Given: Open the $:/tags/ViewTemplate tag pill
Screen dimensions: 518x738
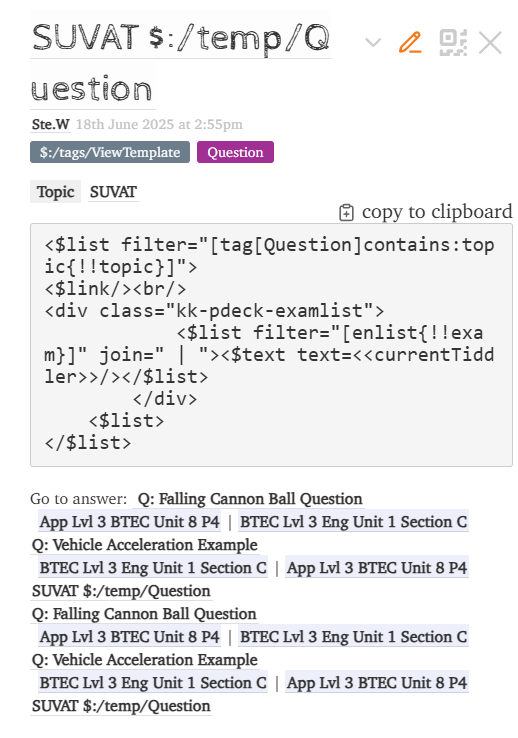Looking at the screenshot, I should point(110,152).
